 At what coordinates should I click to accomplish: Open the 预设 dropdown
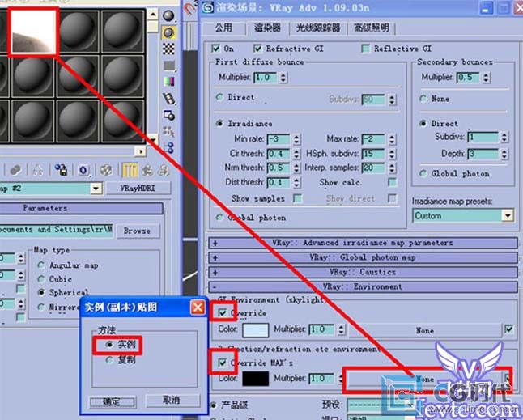point(381,405)
